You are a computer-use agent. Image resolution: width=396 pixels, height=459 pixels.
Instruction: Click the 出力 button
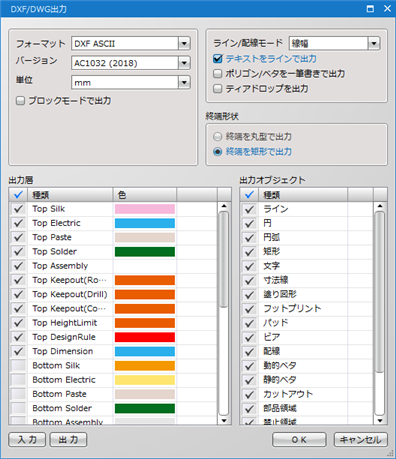click(x=68, y=440)
